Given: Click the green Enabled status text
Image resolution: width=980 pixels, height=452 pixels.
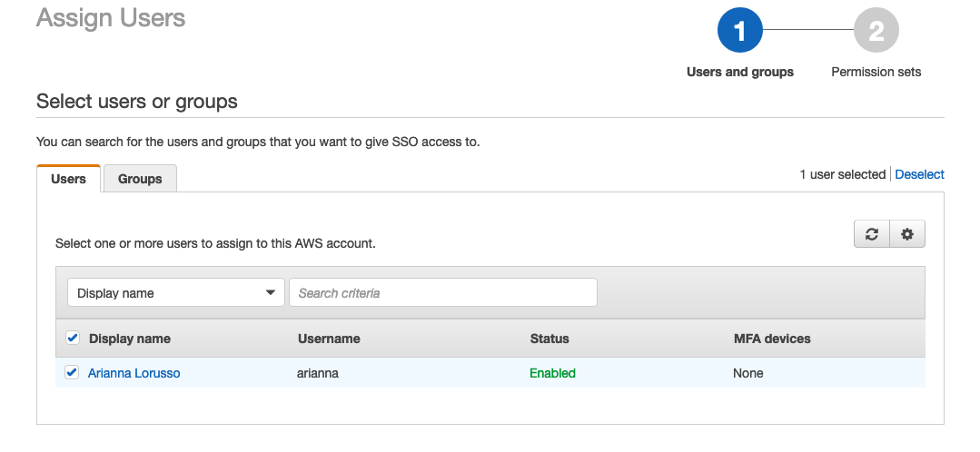Looking at the screenshot, I should coord(552,373).
